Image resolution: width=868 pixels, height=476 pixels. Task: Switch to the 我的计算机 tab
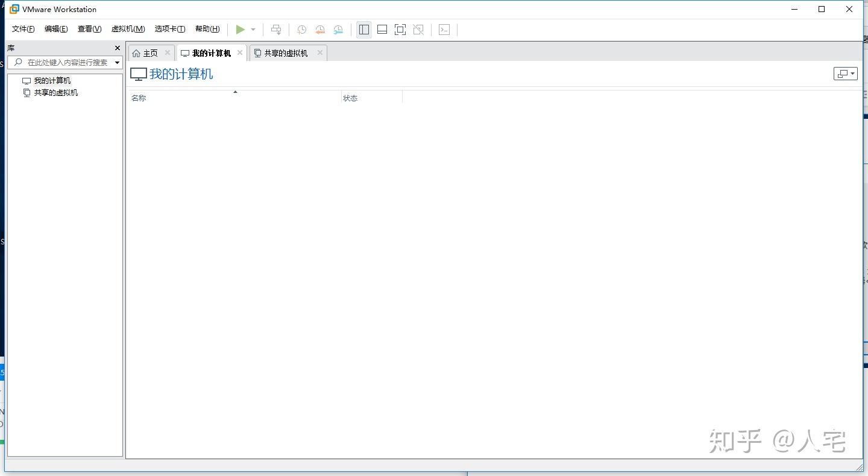[x=212, y=53]
